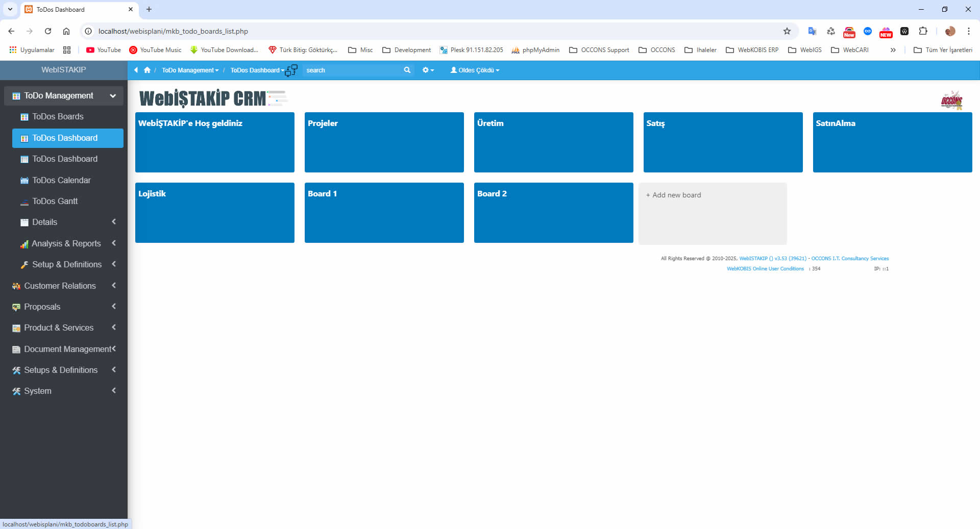Open the Satış board
The image size is (980, 529).
[x=723, y=142]
